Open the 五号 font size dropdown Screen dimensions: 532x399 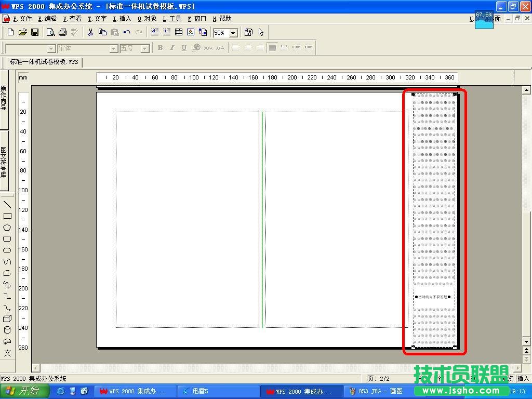[x=145, y=48]
